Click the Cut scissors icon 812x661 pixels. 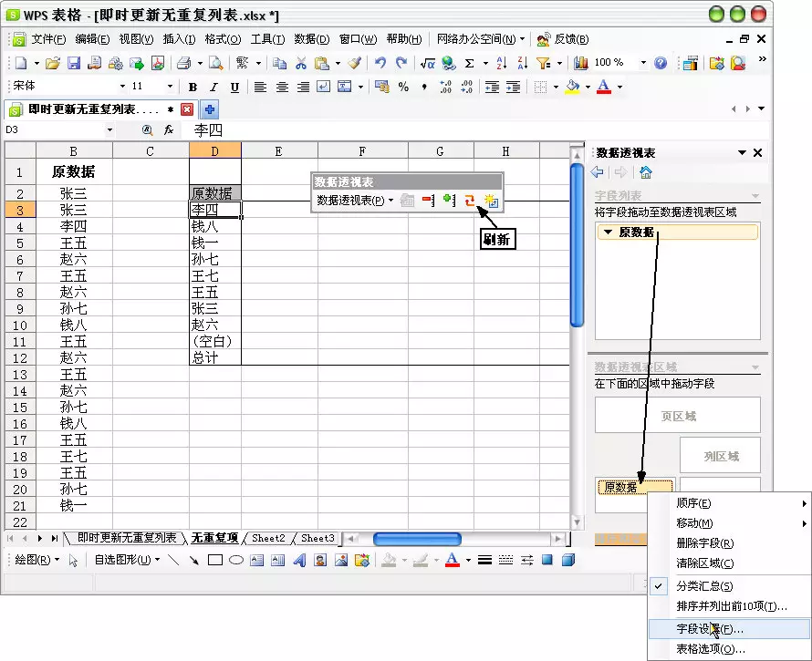(x=301, y=63)
